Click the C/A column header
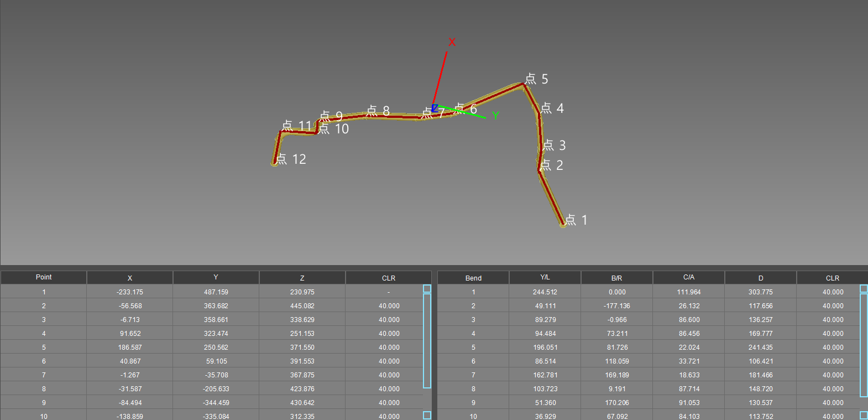 [x=688, y=277]
